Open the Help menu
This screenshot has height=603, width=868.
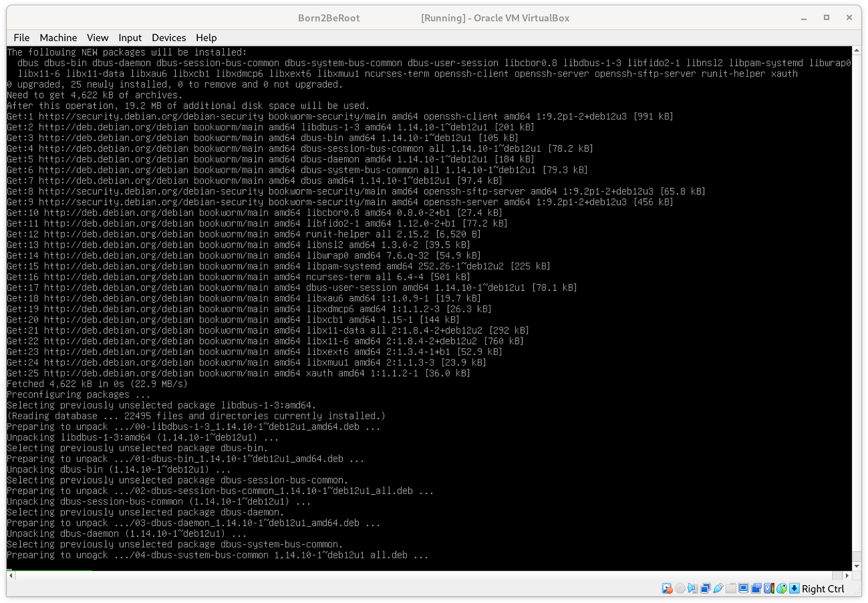206,38
